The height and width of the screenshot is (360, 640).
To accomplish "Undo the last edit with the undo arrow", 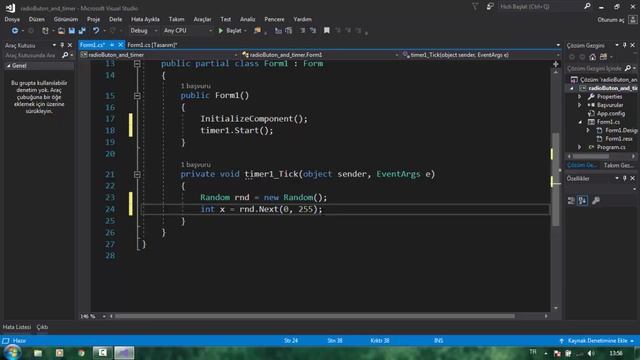I will click(96, 31).
